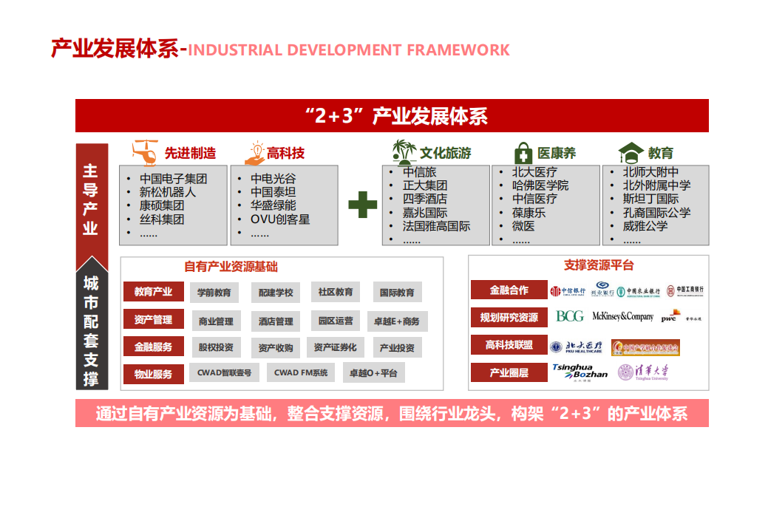
Task: Click the orange 中国产学研合作促进会 logo
Action: click(645, 347)
